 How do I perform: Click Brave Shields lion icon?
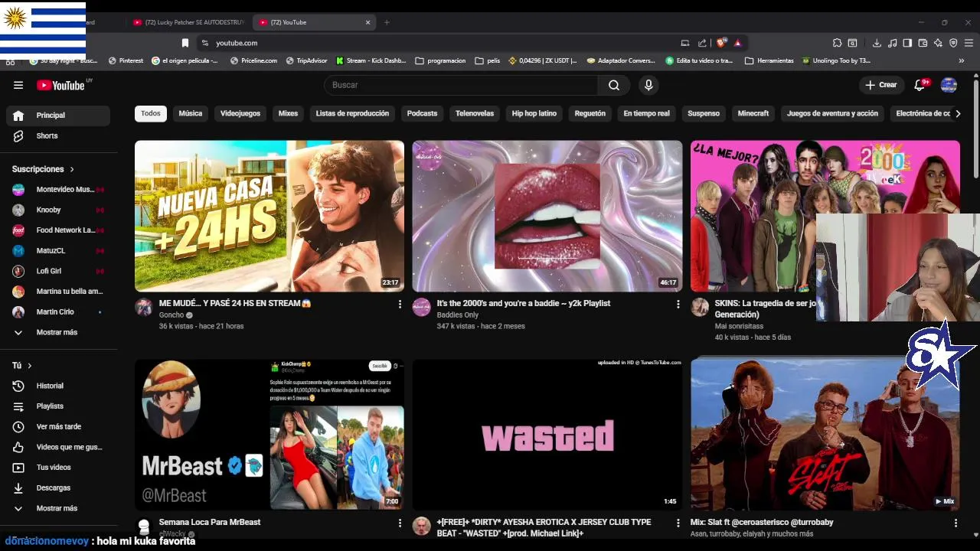[721, 43]
